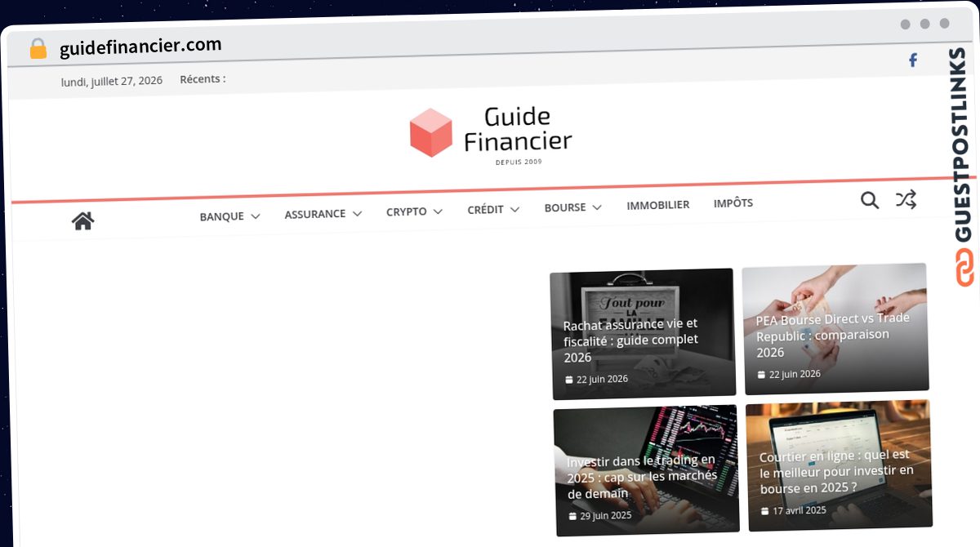Image resolution: width=980 pixels, height=547 pixels.
Task: Open the Crédit menu item
Action: (485, 210)
